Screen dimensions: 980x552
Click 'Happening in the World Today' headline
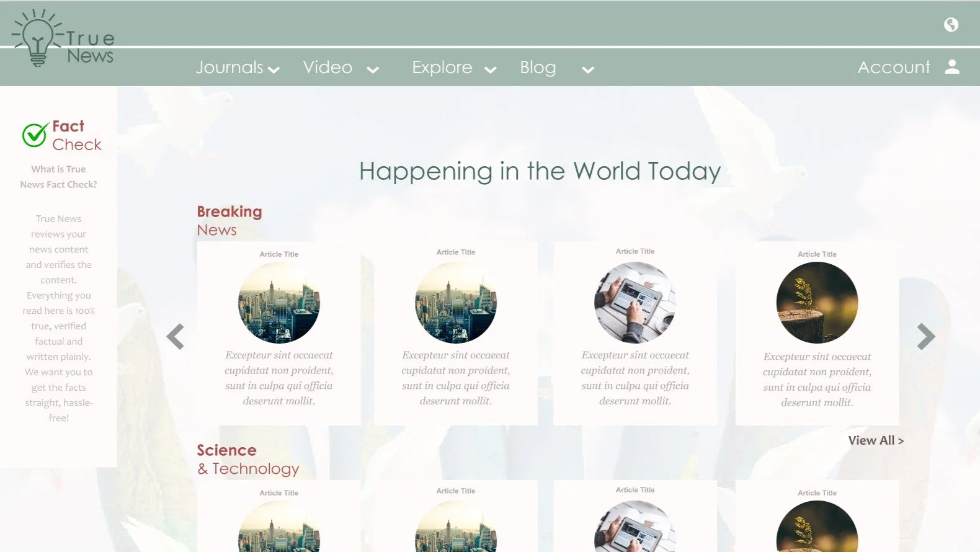[540, 171]
